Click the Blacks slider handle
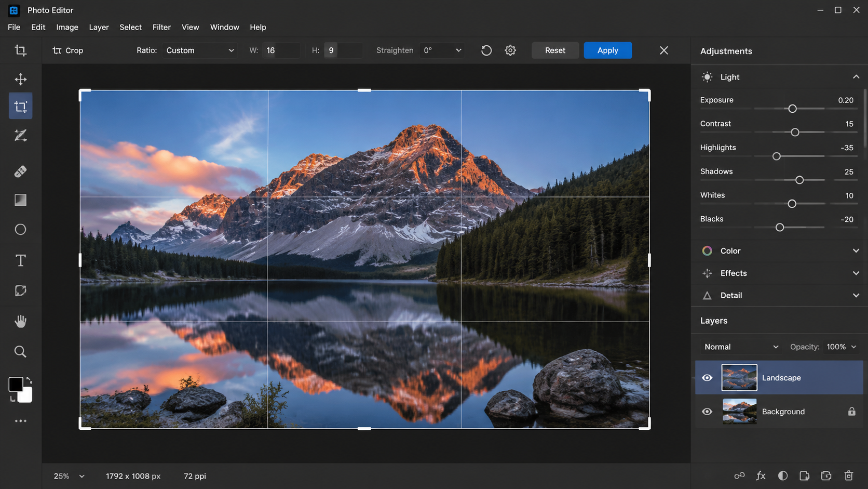The image size is (868, 489). pyautogui.click(x=779, y=228)
